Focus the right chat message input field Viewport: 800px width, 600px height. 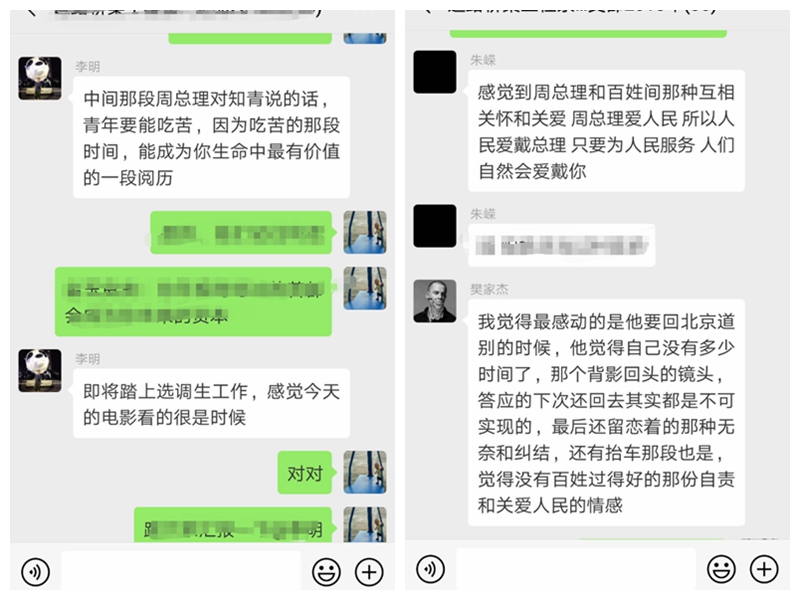(576, 569)
